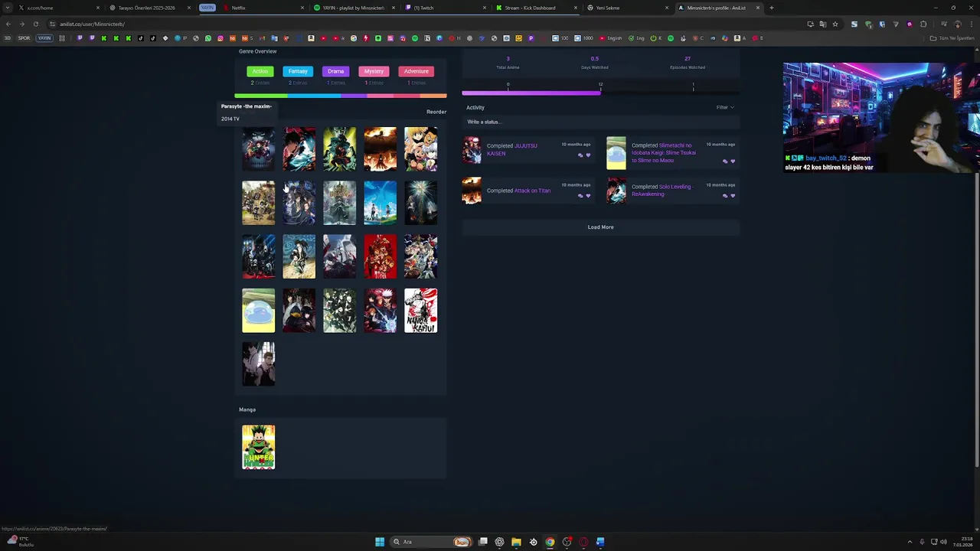Click the Windows Start button
980x551 pixels.
point(379,542)
